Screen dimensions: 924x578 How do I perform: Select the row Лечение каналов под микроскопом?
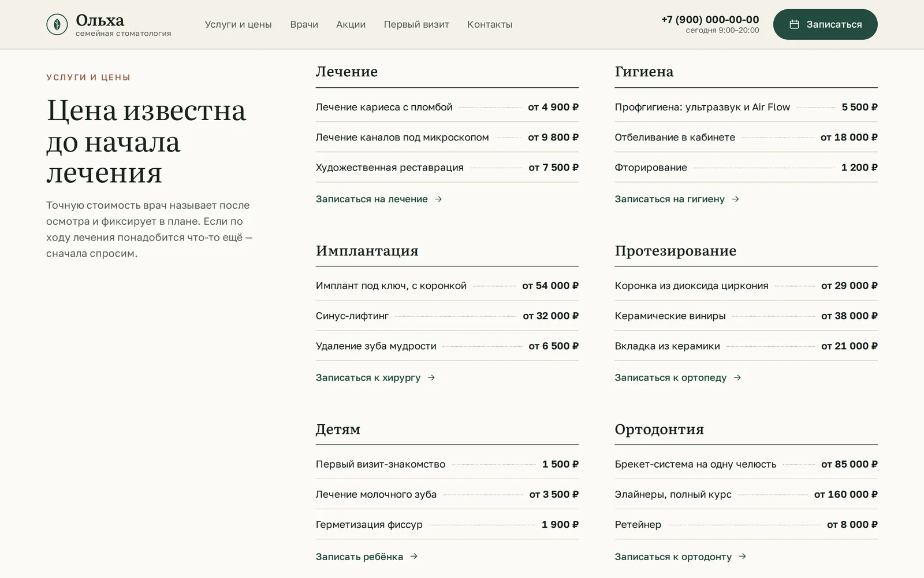447,137
